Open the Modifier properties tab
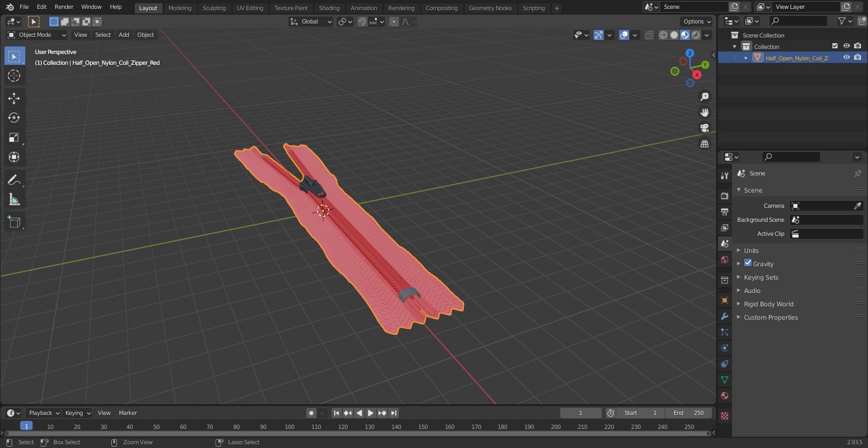 [724, 316]
